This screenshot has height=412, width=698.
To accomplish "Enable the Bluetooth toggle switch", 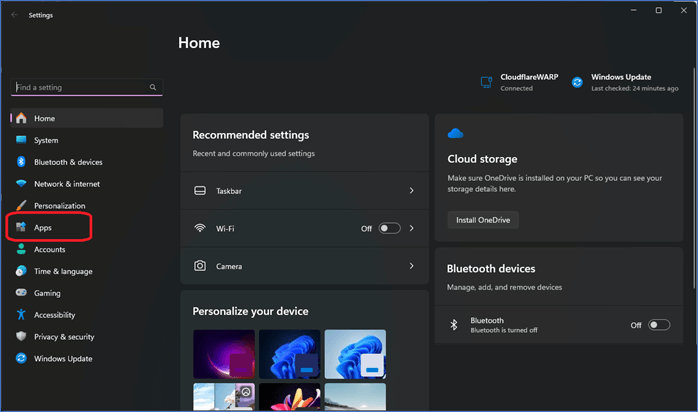I will pos(659,325).
